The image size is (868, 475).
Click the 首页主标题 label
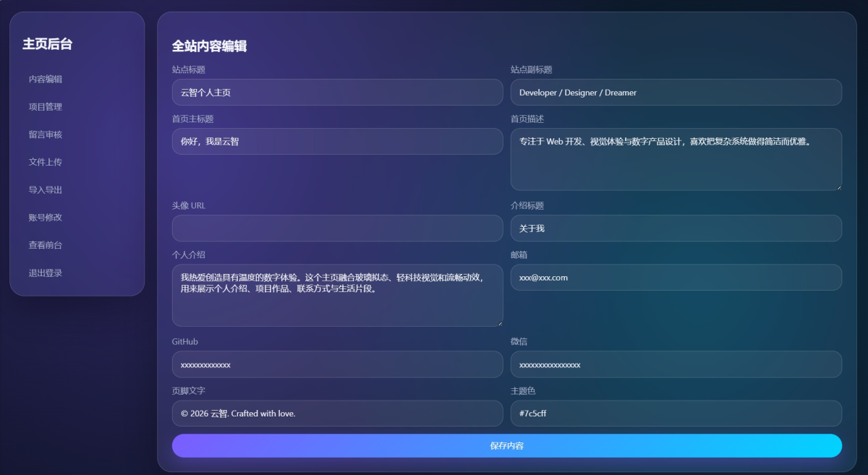[x=193, y=119]
